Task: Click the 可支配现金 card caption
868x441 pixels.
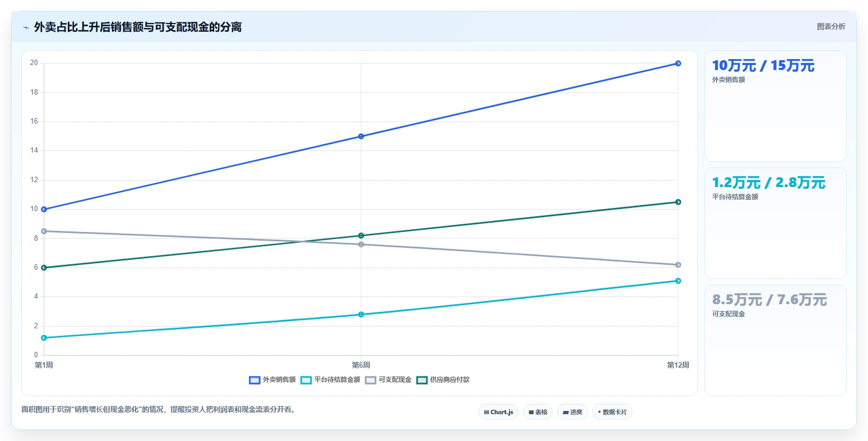Action: click(728, 314)
